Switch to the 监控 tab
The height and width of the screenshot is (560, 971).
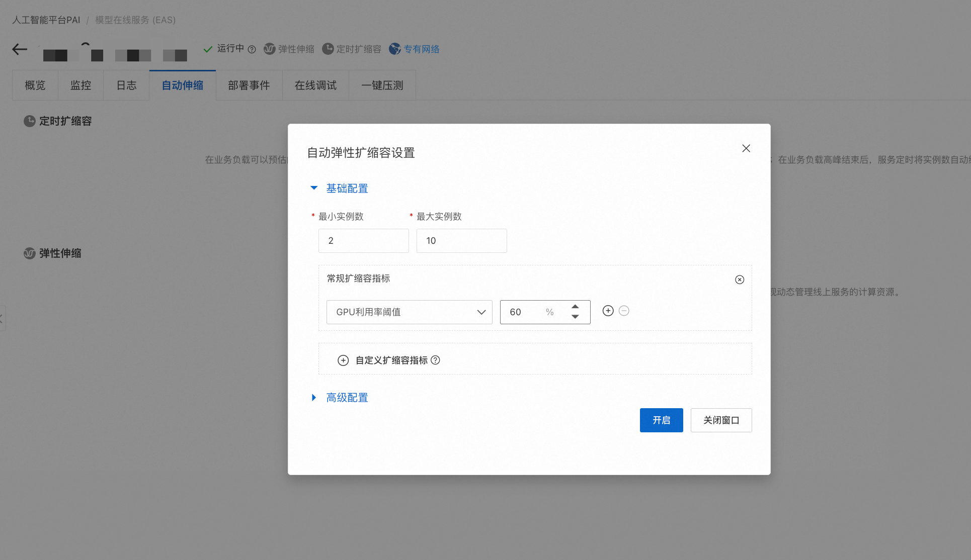[x=80, y=85]
